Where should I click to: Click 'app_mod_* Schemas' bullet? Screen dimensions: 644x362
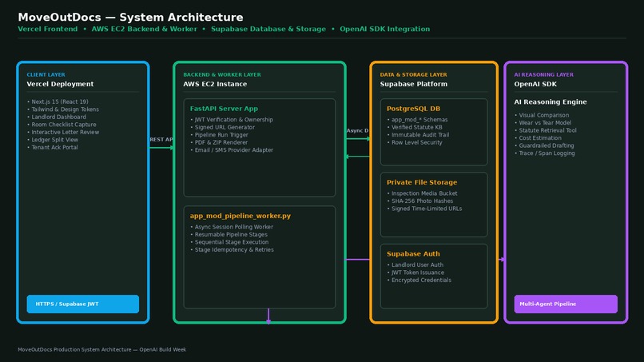417,120
